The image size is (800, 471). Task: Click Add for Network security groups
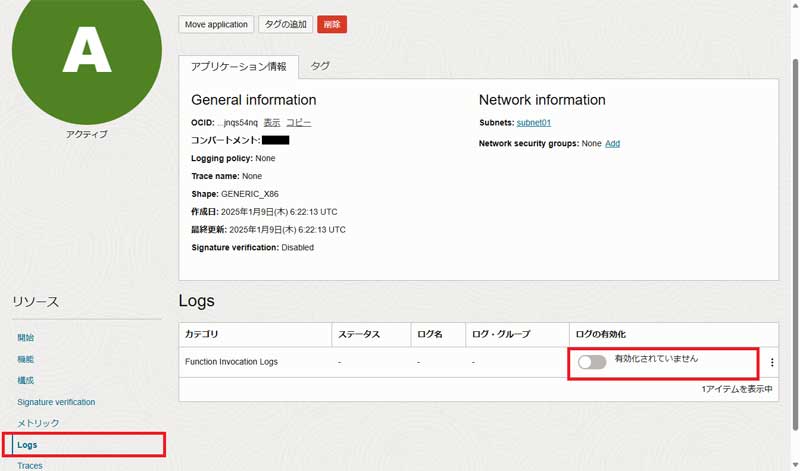(612, 144)
